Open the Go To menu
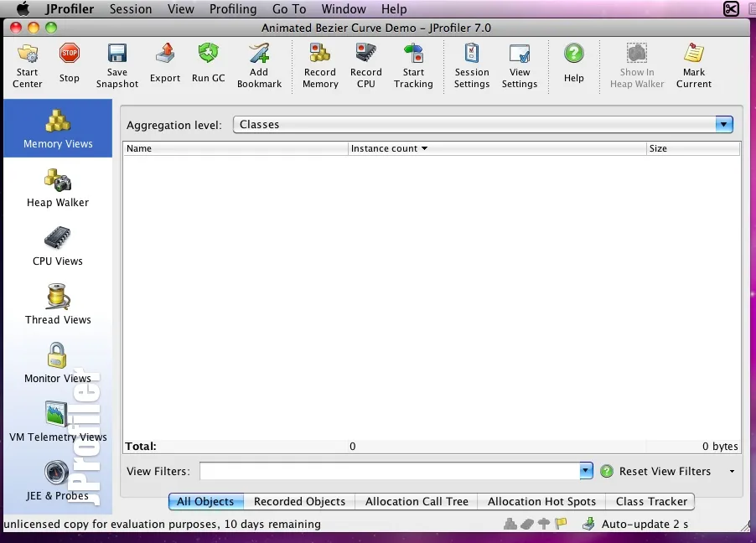This screenshot has height=543, width=756. click(x=289, y=8)
